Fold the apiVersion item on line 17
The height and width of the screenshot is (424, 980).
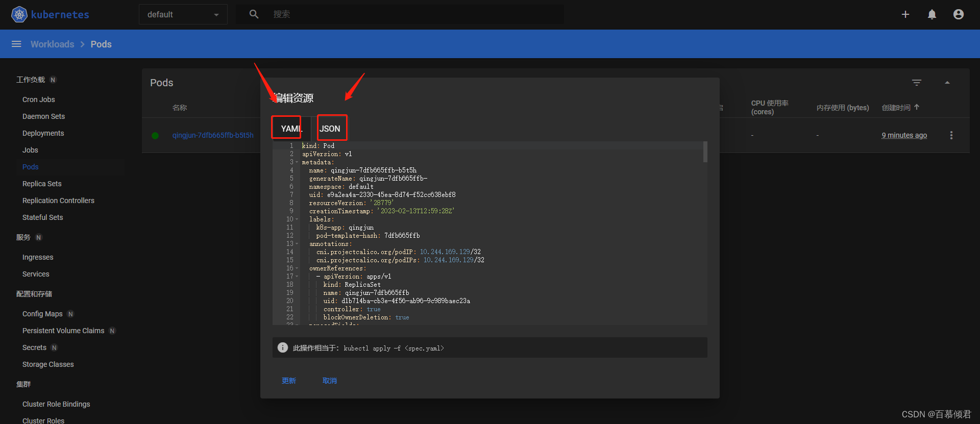pos(297,277)
